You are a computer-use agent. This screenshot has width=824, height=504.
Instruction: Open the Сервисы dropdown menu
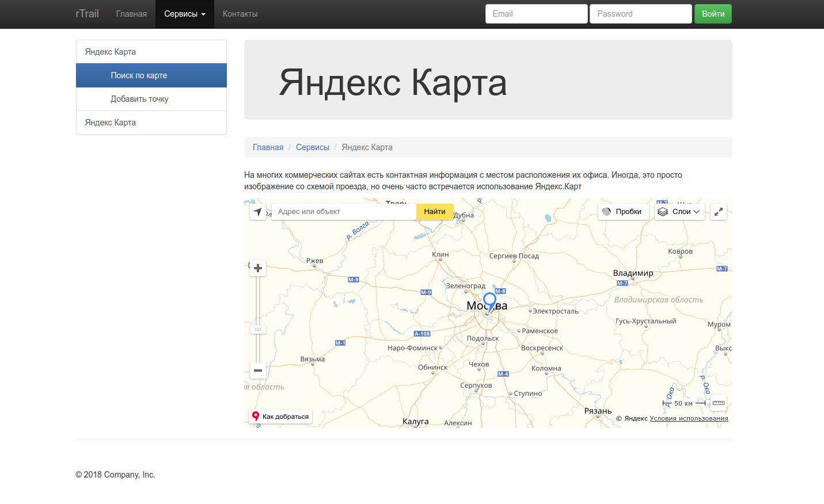[x=185, y=14]
